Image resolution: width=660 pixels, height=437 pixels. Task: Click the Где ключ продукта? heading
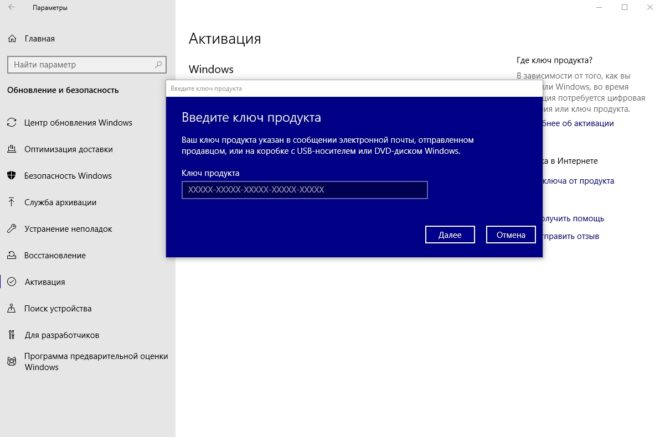[x=554, y=60]
